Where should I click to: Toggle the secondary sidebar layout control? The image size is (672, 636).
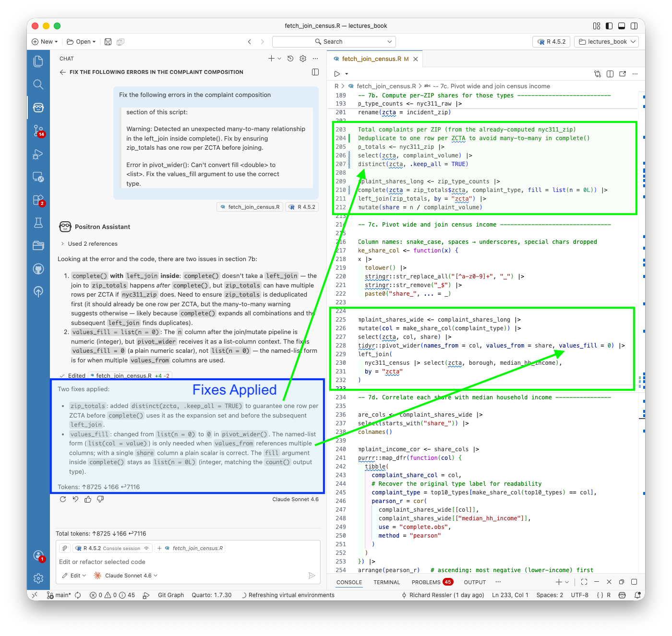(634, 25)
